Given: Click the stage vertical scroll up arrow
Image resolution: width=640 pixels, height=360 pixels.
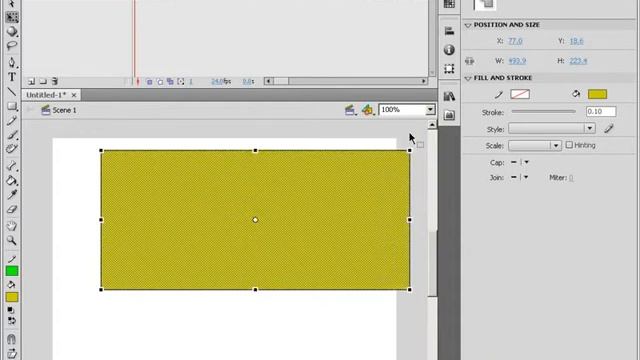Looking at the screenshot, I should tap(432, 125).
